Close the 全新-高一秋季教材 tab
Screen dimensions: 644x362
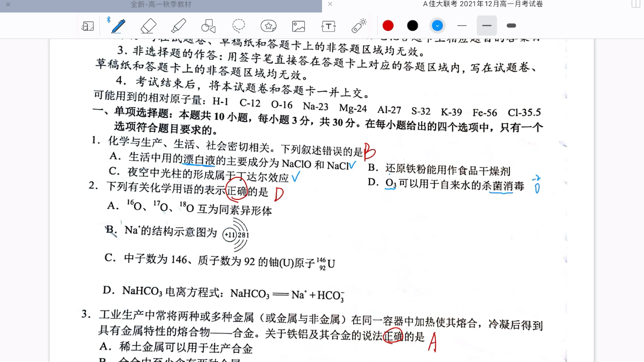point(8,4)
